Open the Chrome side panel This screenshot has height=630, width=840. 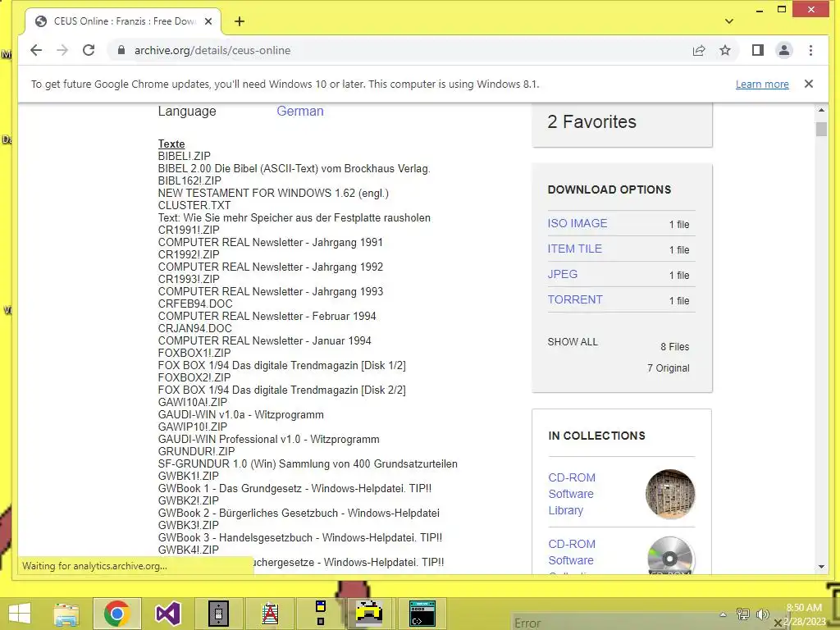tap(757, 50)
